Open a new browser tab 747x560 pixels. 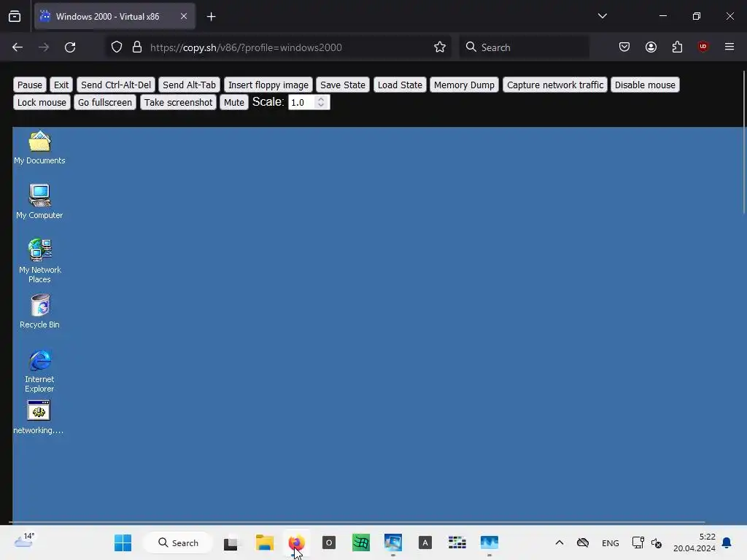(211, 17)
